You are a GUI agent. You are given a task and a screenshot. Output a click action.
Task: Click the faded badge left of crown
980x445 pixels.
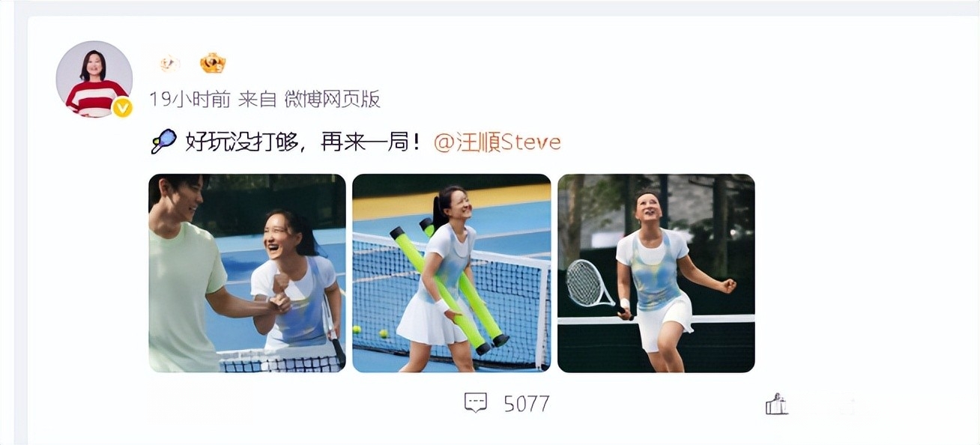tap(169, 64)
